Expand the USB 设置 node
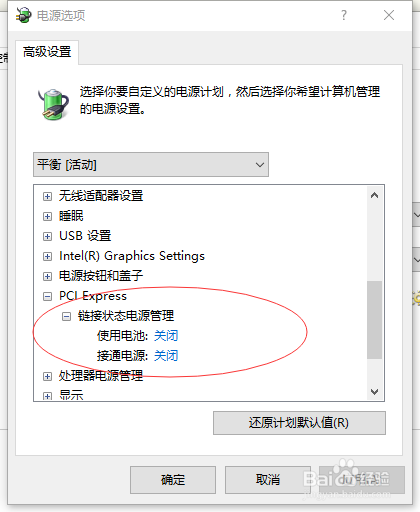The height and width of the screenshot is (512, 420). 47,236
